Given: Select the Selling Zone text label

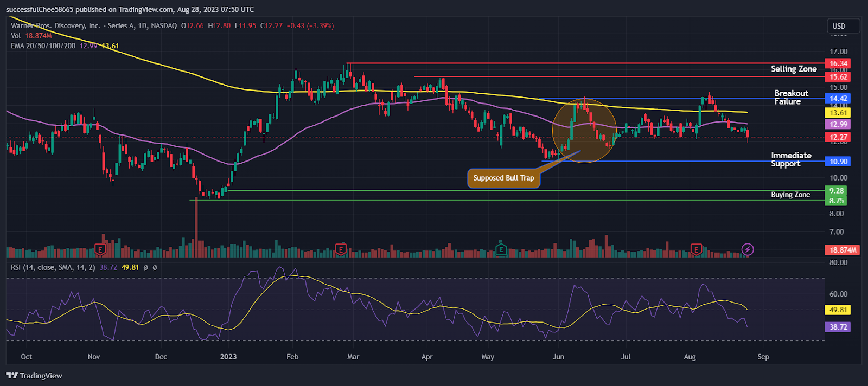Looking at the screenshot, I should [x=794, y=69].
